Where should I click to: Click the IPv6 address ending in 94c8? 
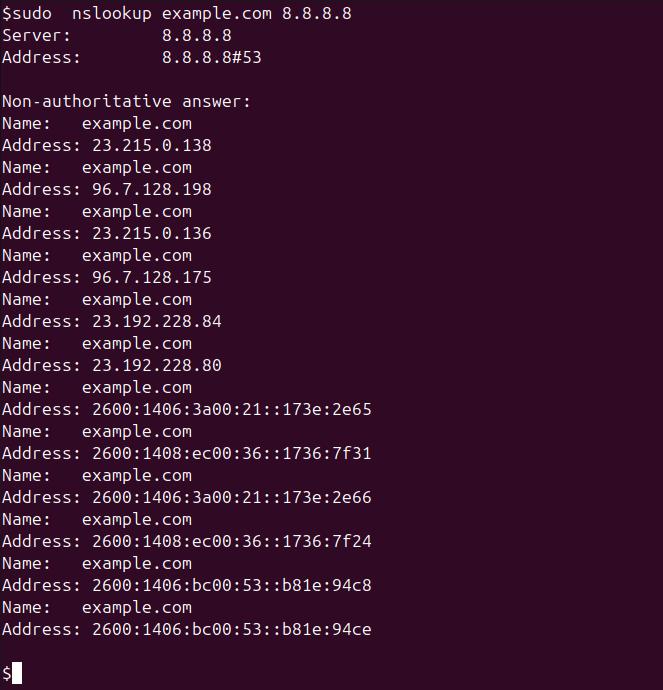pyautogui.click(x=231, y=585)
